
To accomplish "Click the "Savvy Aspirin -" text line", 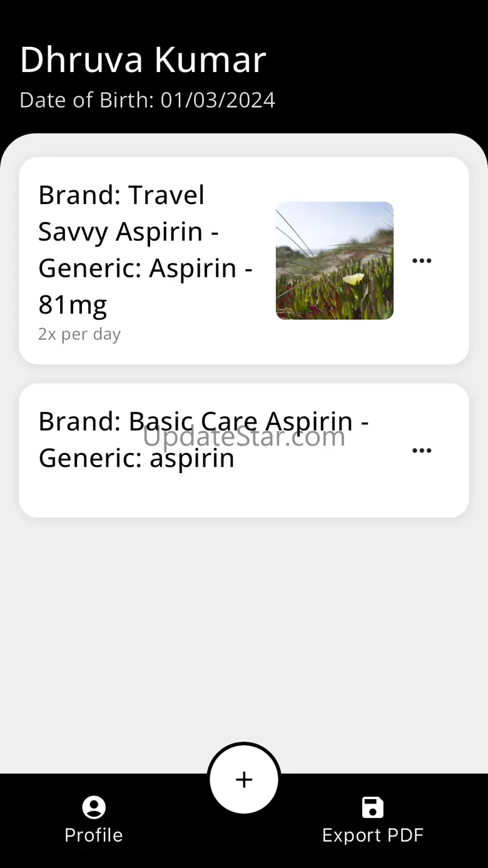I will pyautogui.click(x=128, y=232).
